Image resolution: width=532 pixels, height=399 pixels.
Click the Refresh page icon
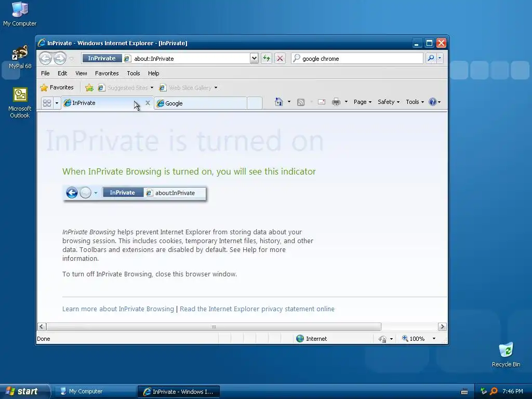267,58
